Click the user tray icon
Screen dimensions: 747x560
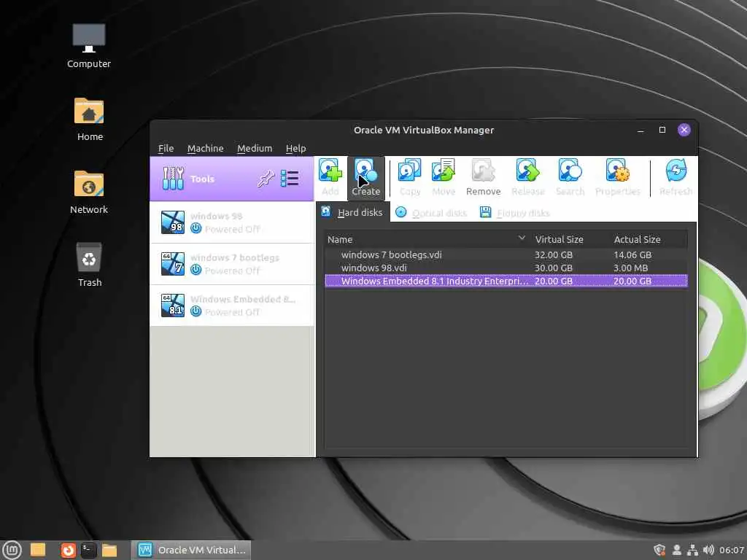(x=676, y=550)
